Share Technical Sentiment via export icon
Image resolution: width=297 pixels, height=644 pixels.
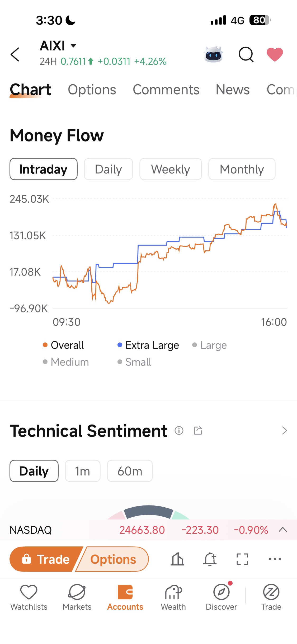198,431
